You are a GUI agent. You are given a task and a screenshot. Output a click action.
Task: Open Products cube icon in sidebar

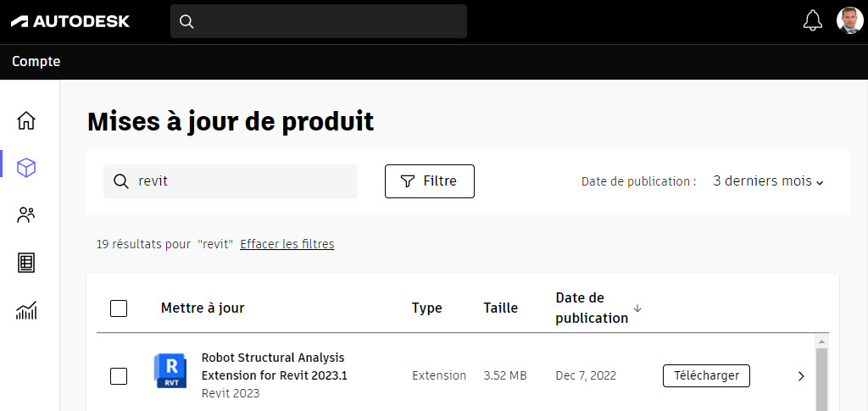point(26,167)
